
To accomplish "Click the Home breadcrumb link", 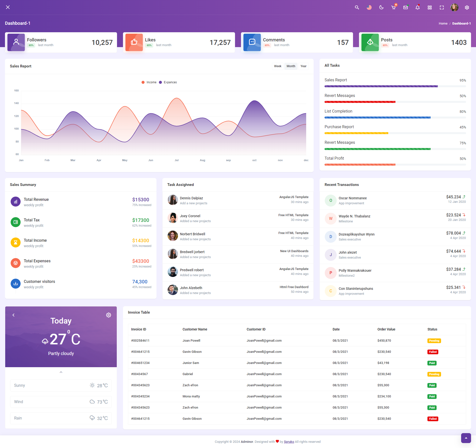I will click(x=443, y=23).
